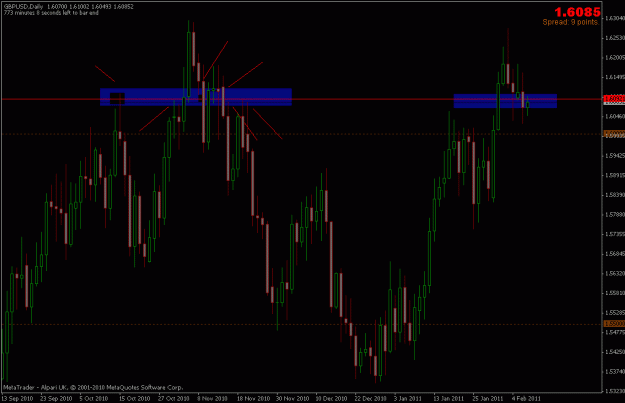Click the 1.60460 price scale label
625x403 pixels.
tap(615, 116)
